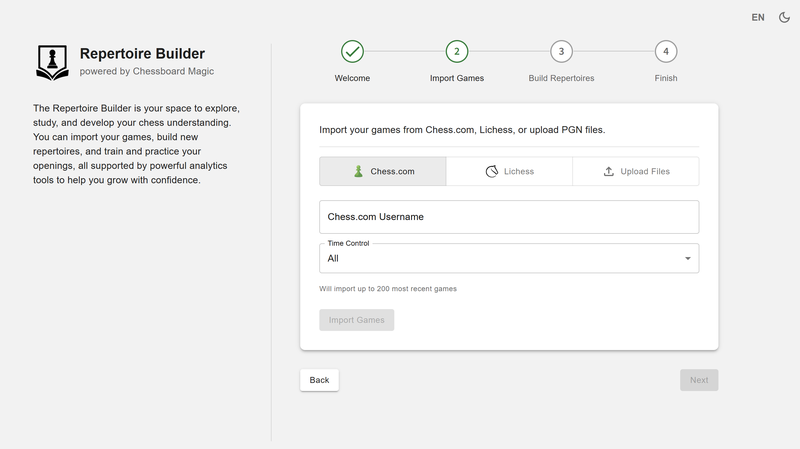Click the Lichess logo icon

pyautogui.click(x=492, y=172)
